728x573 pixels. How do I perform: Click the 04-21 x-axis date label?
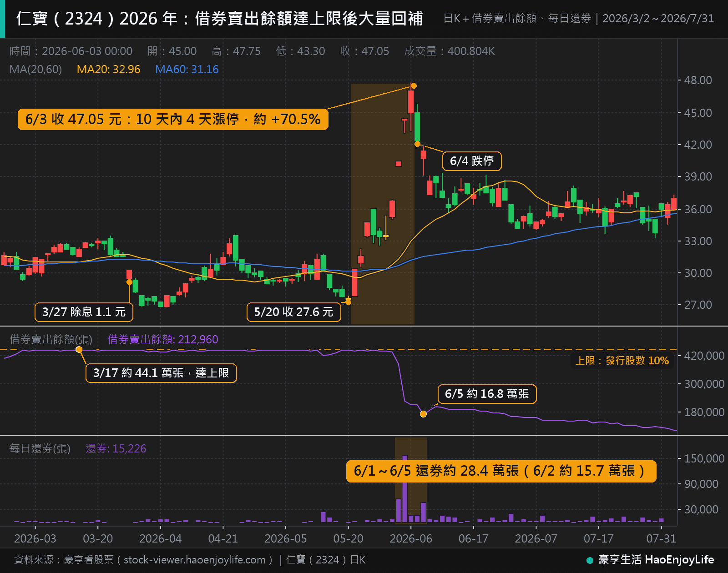click(x=223, y=538)
